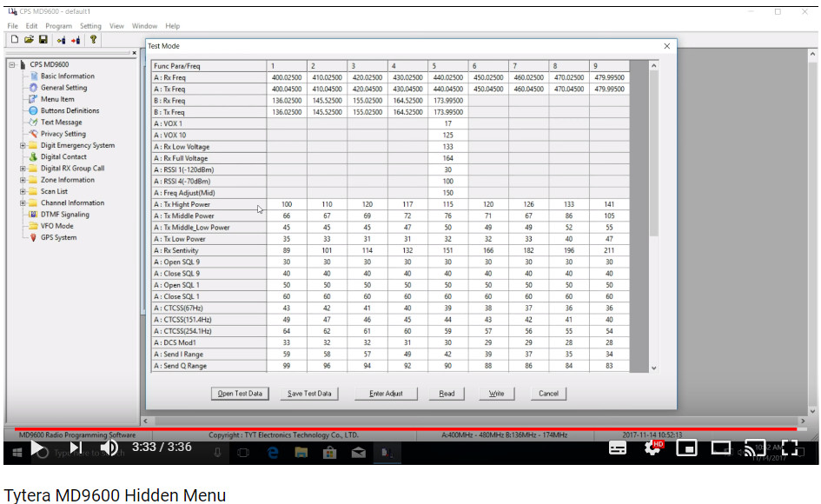The width and height of the screenshot is (821, 504).
Task: Collapse the CPS MD9600 root node
Action: coord(11,65)
